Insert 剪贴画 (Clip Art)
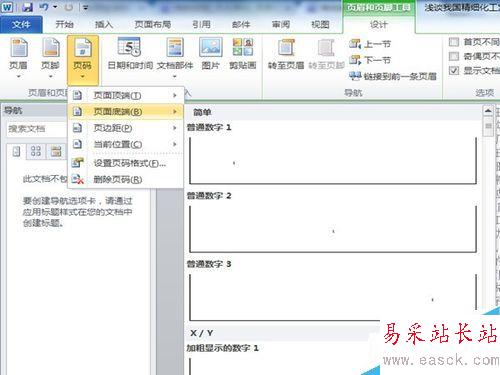Screen dimensions: 500x375 pos(243,54)
